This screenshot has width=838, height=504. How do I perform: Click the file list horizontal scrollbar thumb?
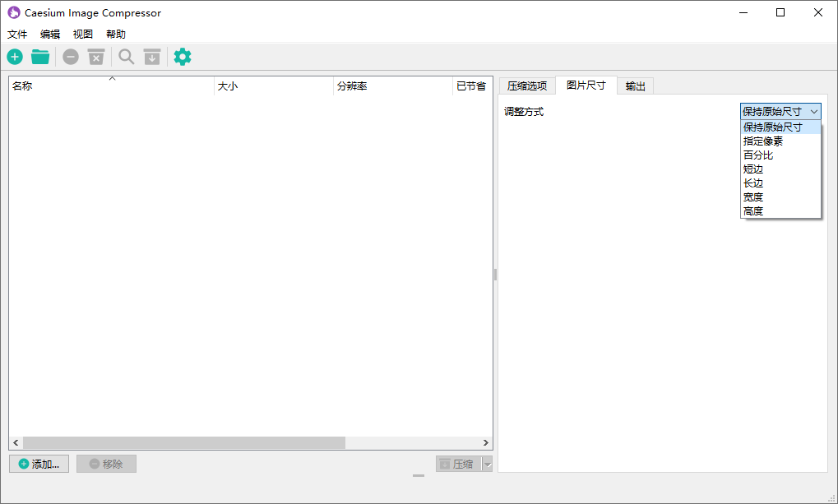[x=184, y=442]
